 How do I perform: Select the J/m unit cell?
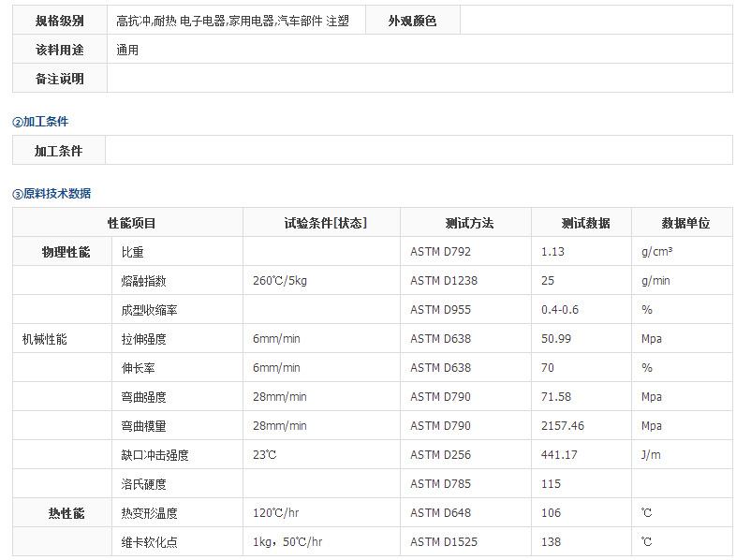tap(682, 455)
